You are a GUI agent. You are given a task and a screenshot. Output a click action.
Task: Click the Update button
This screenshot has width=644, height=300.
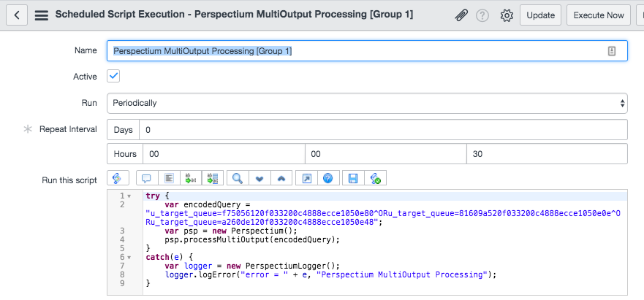[x=540, y=15]
